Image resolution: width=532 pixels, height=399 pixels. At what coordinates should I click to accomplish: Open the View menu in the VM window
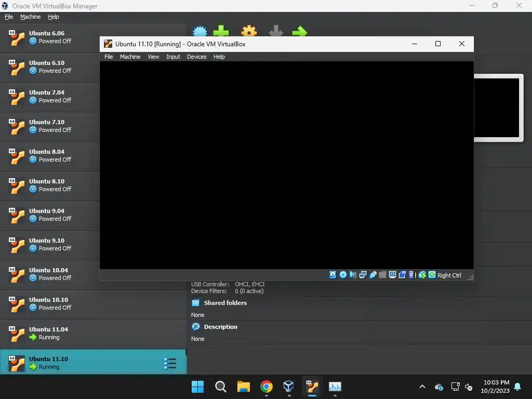click(x=153, y=57)
